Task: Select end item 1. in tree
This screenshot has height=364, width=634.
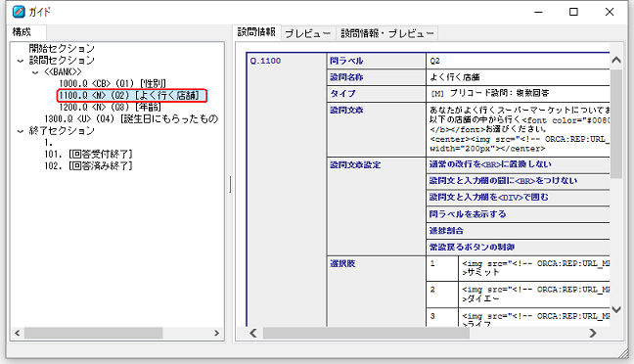Action: coord(49,142)
